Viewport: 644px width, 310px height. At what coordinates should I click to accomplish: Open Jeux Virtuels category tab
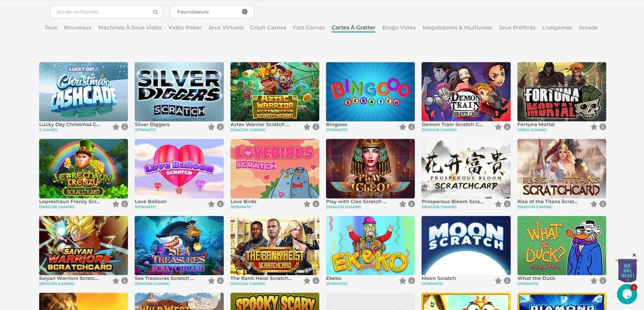coord(226,27)
